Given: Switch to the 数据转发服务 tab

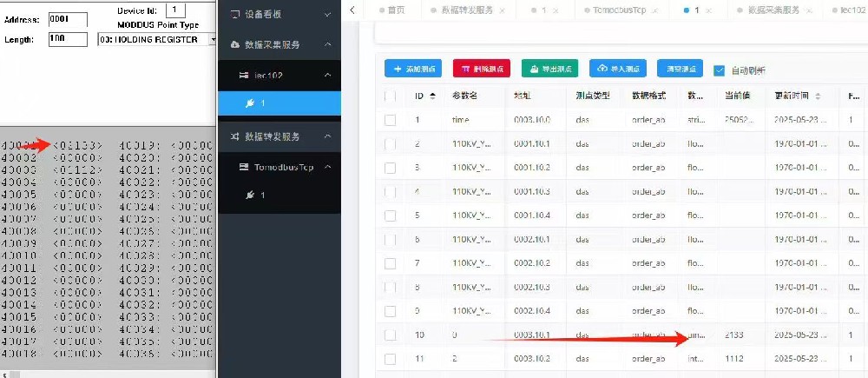Looking at the screenshot, I should (467, 10).
